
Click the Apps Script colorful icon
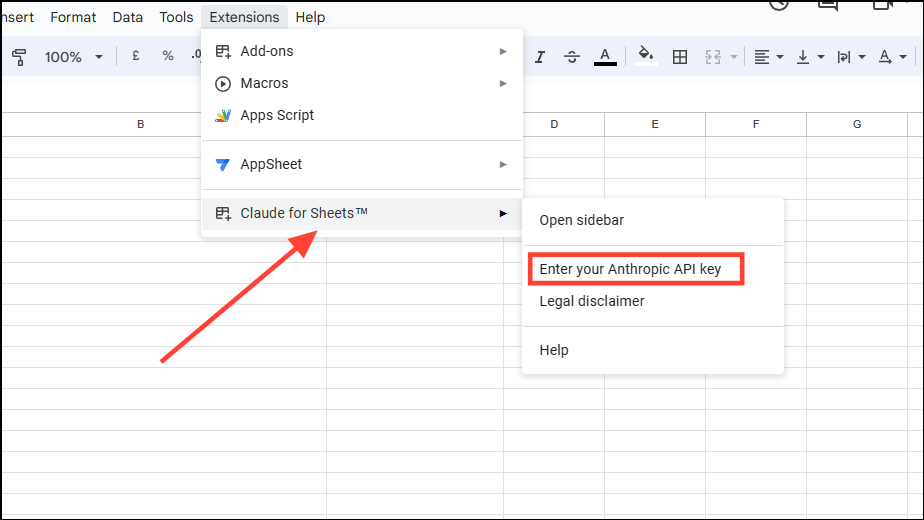pos(223,116)
